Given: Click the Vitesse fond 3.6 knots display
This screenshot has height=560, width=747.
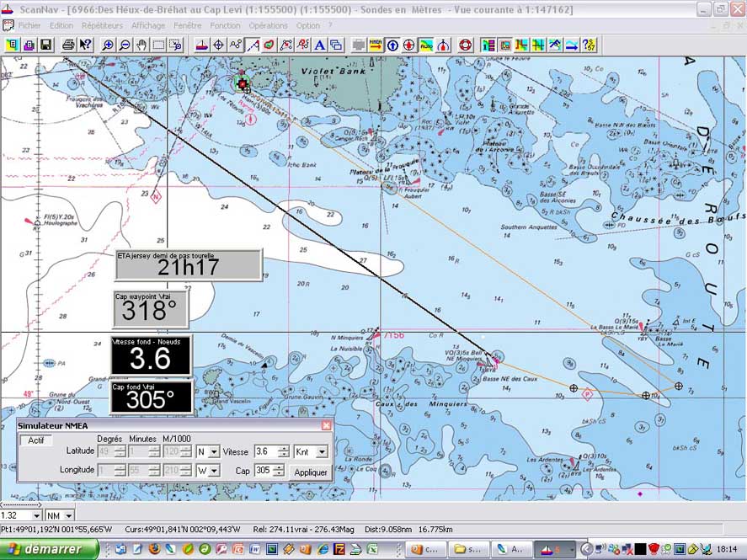Looking at the screenshot, I should [151, 355].
